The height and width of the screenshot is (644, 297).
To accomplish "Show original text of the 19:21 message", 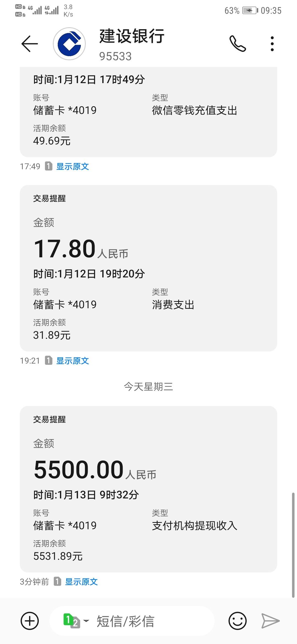I will click(73, 361).
